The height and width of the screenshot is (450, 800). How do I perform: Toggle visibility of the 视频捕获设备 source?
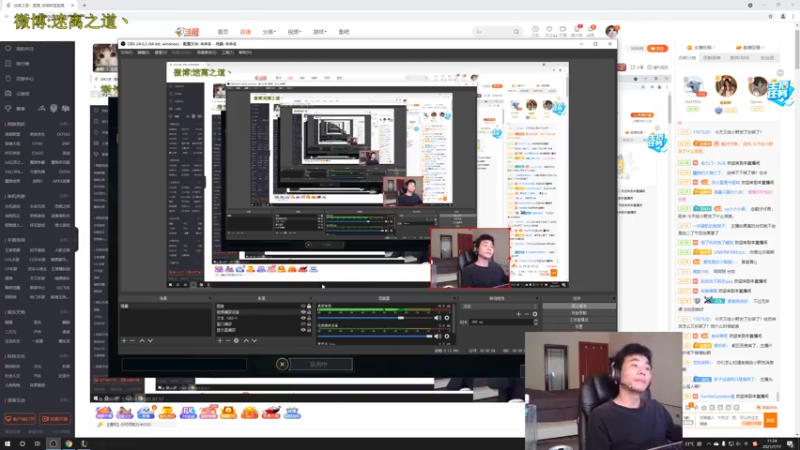point(303,312)
